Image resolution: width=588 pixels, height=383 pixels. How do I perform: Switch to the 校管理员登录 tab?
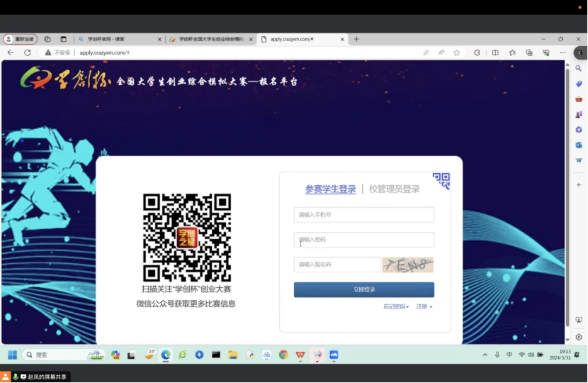click(394, 189)
